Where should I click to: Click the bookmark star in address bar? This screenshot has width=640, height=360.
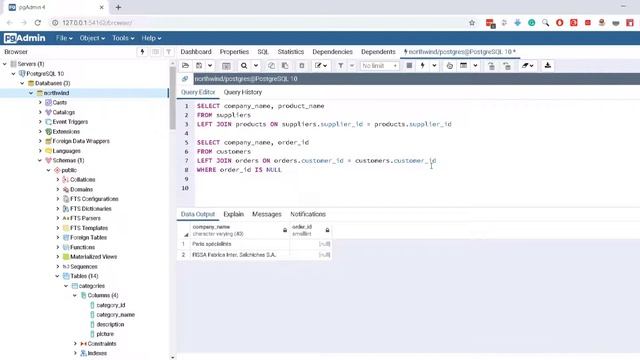[472, 23]
